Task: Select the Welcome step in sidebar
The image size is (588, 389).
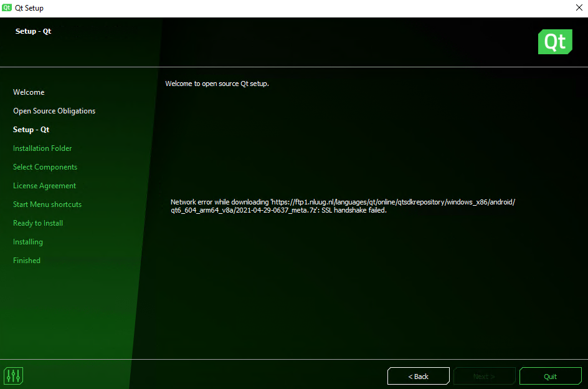Action: pyautogui.click(x=29, y=92)
